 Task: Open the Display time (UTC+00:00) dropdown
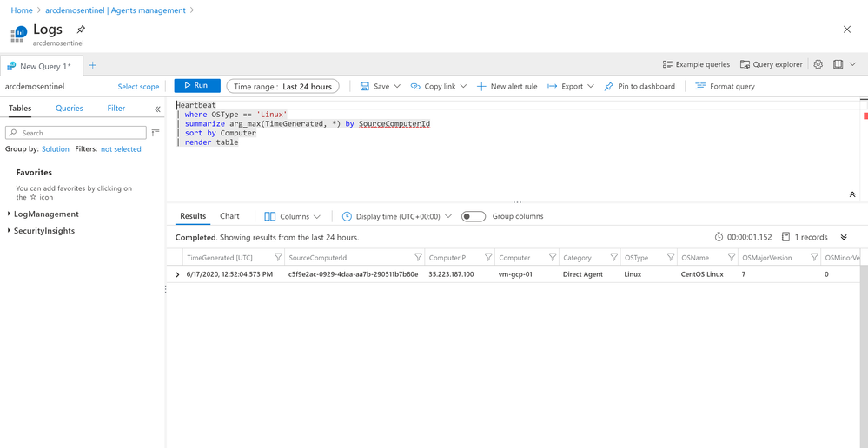pyautogui.click(x=397, y=217)
